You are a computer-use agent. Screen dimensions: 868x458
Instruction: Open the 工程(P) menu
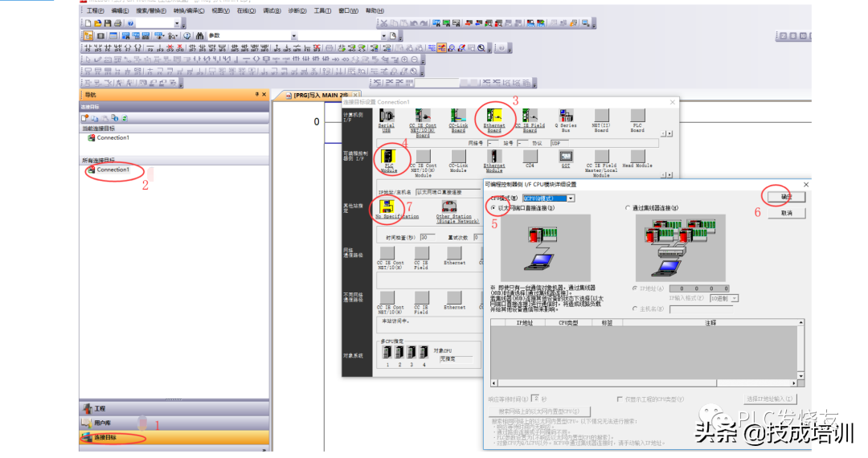(95, 11)
